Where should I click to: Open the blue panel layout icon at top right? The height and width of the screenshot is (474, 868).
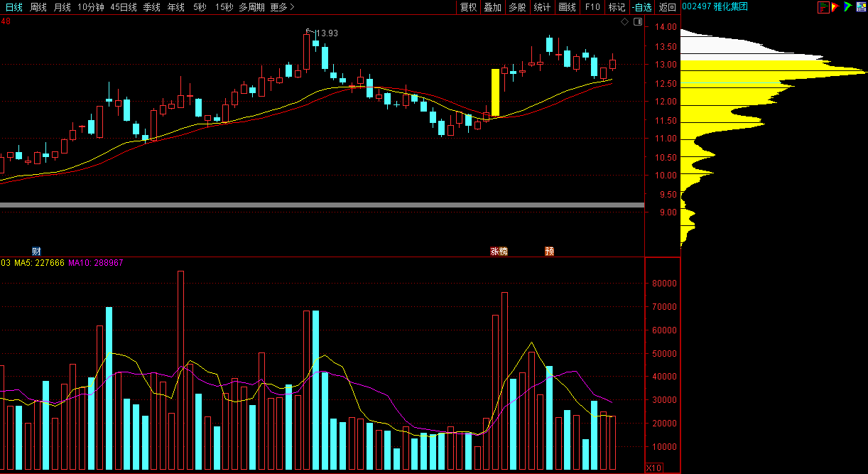(860, 7)
